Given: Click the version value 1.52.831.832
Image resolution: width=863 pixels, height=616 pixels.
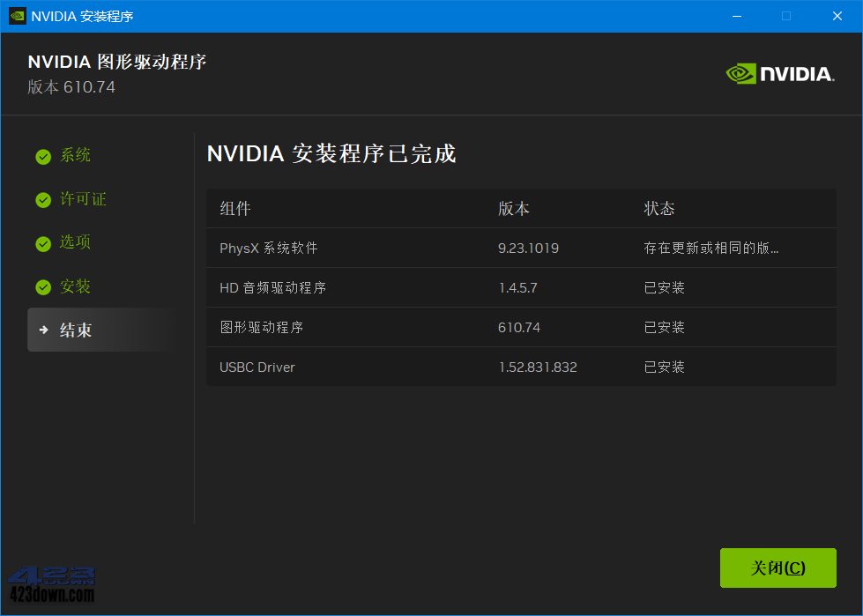Looking at the screenshot, I should (x=538, y=367).
